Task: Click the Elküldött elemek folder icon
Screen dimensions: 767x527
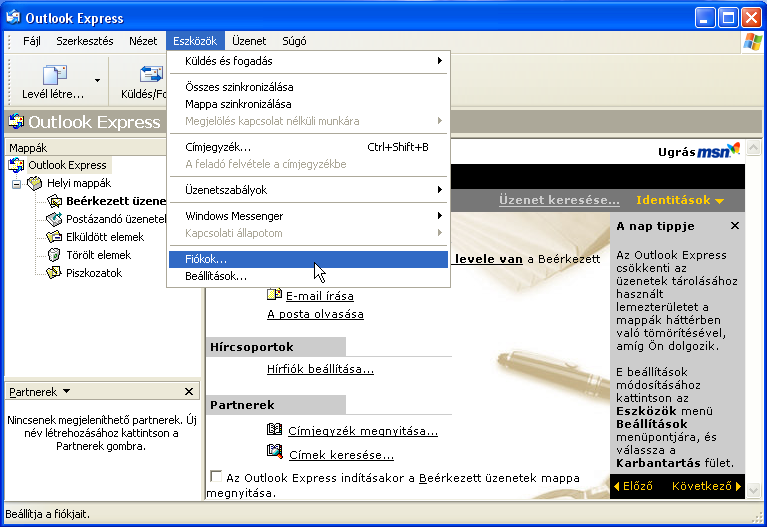Action: pyautogui.click(x=54, y=237)
